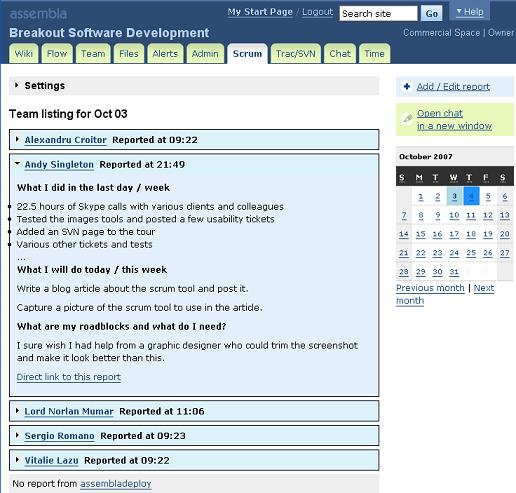Click the Previous month link
Image resolution: width=516 pixels, height=493 pixels.
click(430, 288)
